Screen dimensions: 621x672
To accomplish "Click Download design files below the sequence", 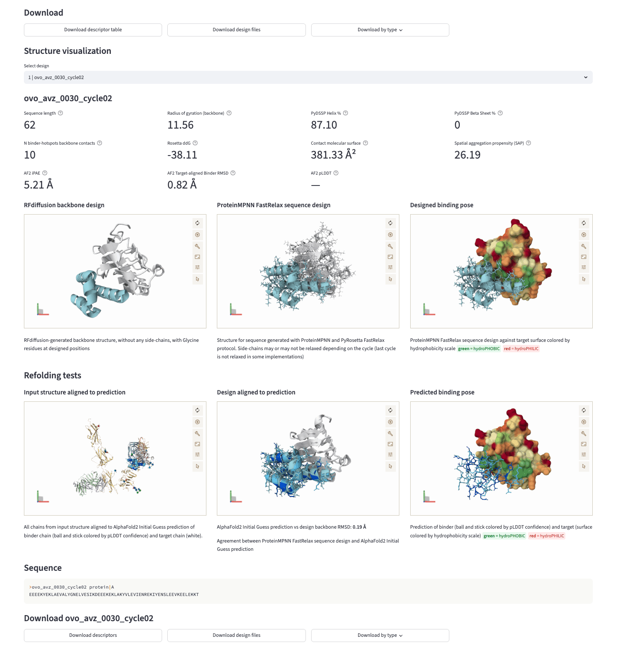I will coord(236,636).
